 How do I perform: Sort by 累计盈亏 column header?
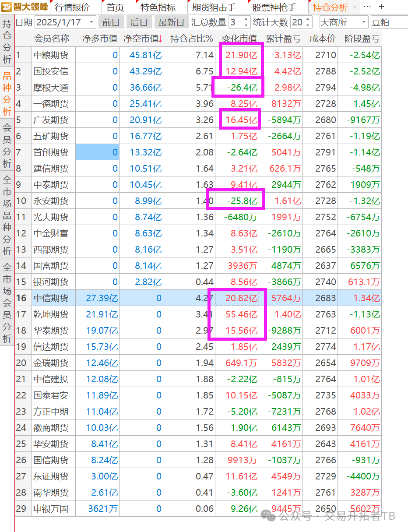click(283, 39)
